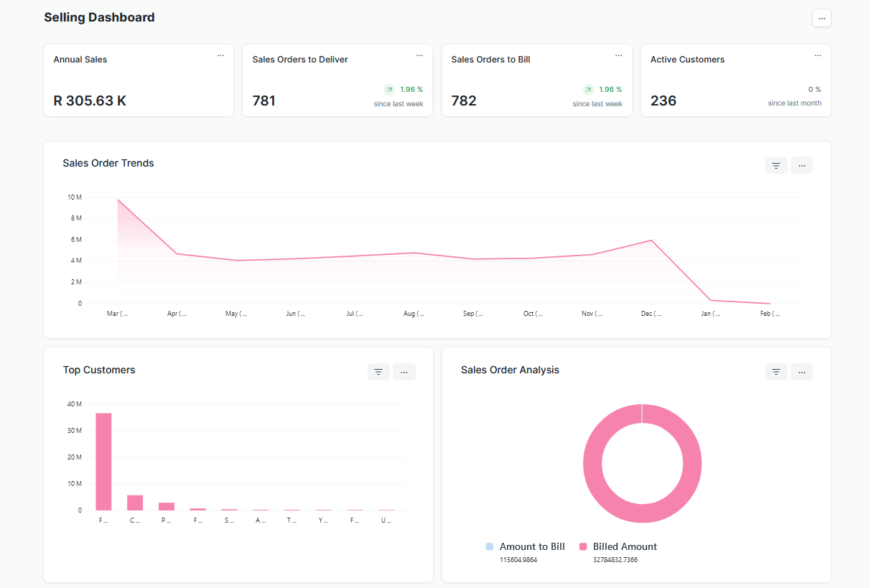
Task: Open Sales Orders to Bill card options
Action: [618, 55]
